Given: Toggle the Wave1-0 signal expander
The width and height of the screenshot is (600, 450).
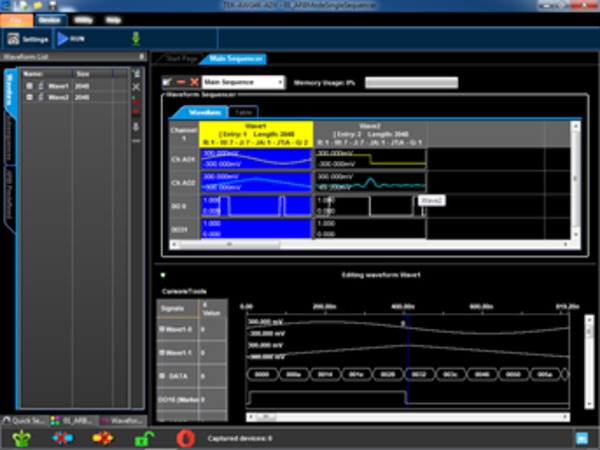Looking at the screenshot, I should [x=162, y=328].
